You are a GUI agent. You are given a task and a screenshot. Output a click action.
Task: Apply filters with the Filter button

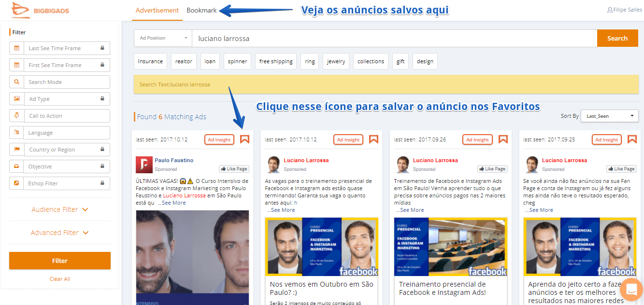point(60,261)
